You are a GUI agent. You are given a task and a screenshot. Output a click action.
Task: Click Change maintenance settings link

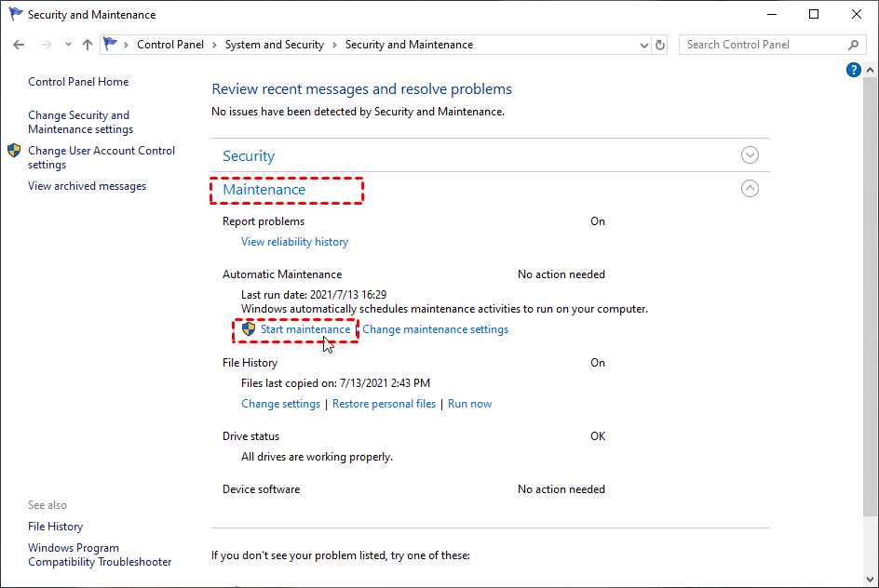coord(435,329)
